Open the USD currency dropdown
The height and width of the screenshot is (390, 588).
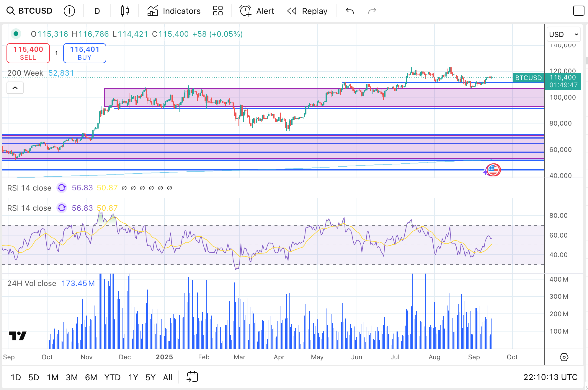point(563,35)
